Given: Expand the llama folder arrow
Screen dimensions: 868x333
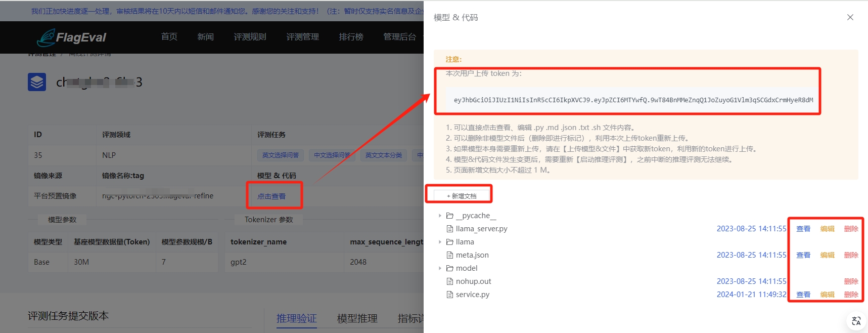Looking at the screenshot, I should point(440,242).
